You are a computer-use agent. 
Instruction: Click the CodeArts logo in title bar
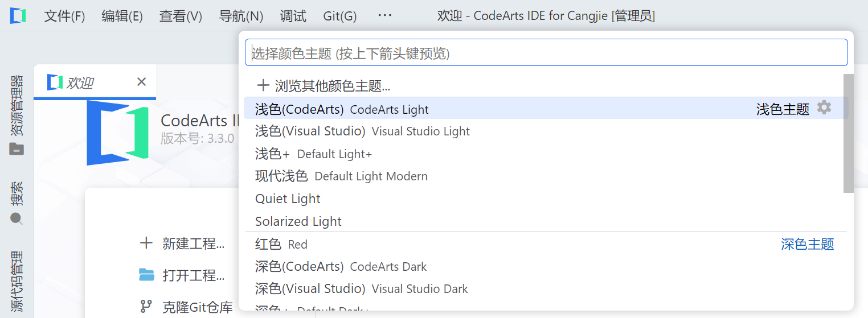(18, 16)
